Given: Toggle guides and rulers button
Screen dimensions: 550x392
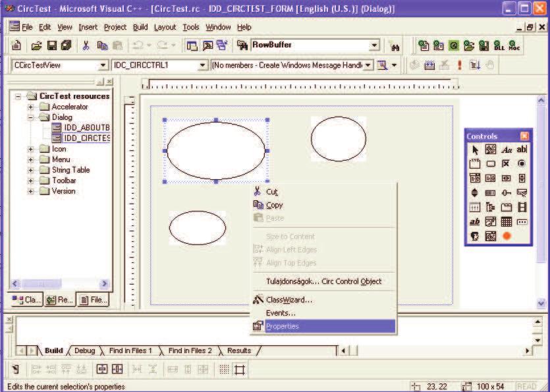Looking at the screenshot, I should (x=240, y=370).
